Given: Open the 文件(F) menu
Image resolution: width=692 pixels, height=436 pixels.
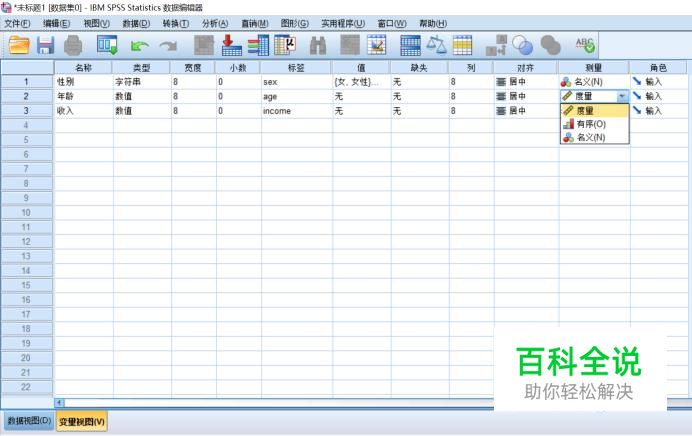Looking at the screenshot, I should click(17, 23).
